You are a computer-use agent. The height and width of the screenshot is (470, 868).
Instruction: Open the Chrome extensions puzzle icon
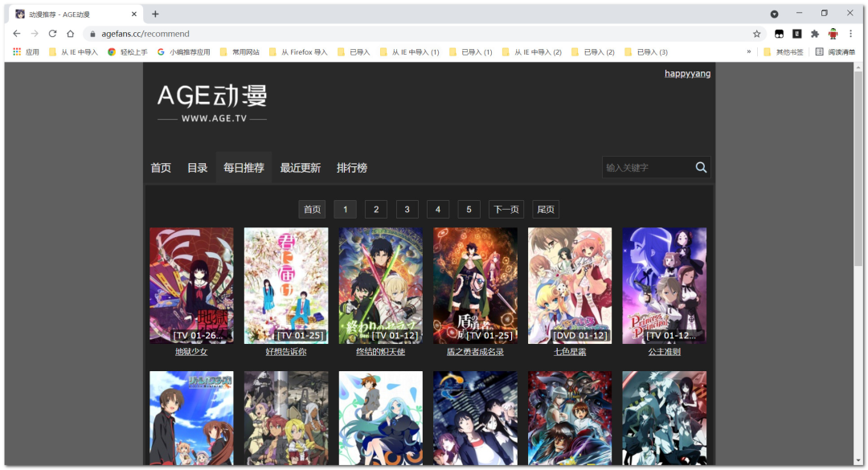815,34
